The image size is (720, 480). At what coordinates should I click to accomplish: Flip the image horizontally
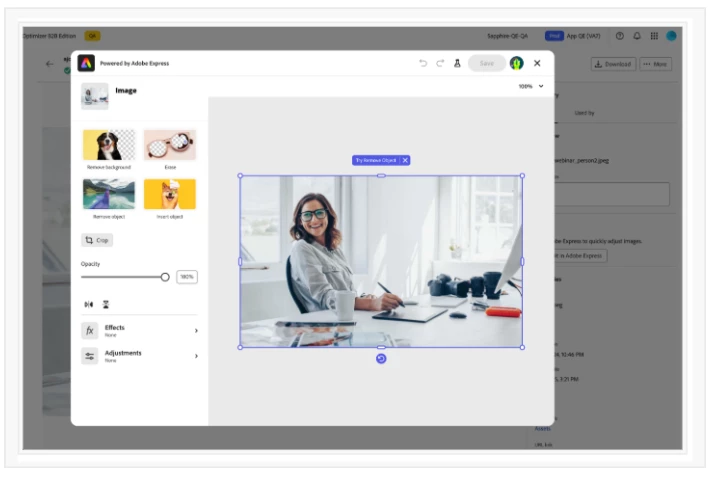point(89,305)
